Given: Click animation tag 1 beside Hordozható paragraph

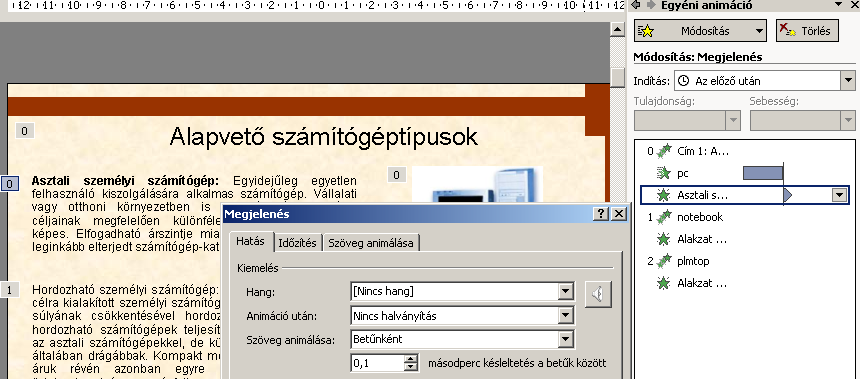Looking at the screenshot, I should coord(10,289).
